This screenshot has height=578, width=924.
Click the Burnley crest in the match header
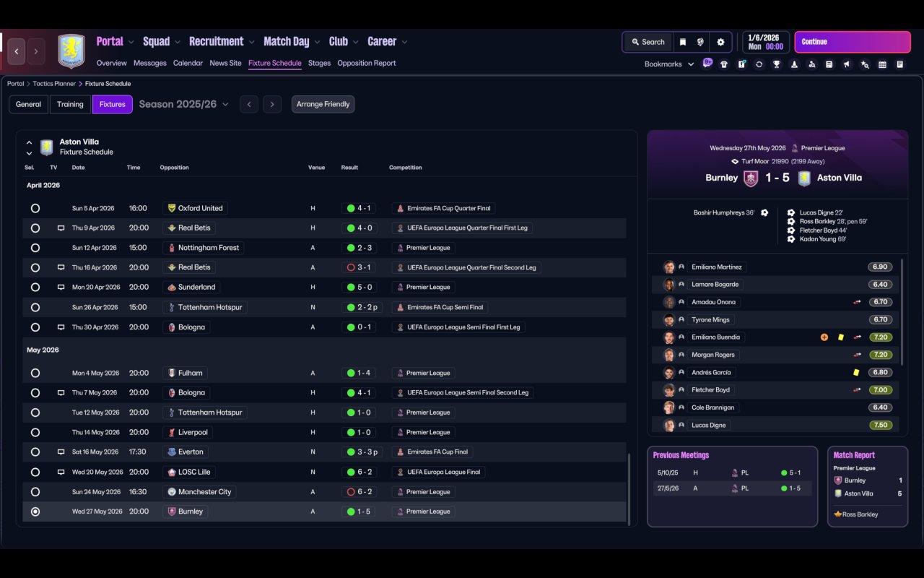tap(751, 178)
